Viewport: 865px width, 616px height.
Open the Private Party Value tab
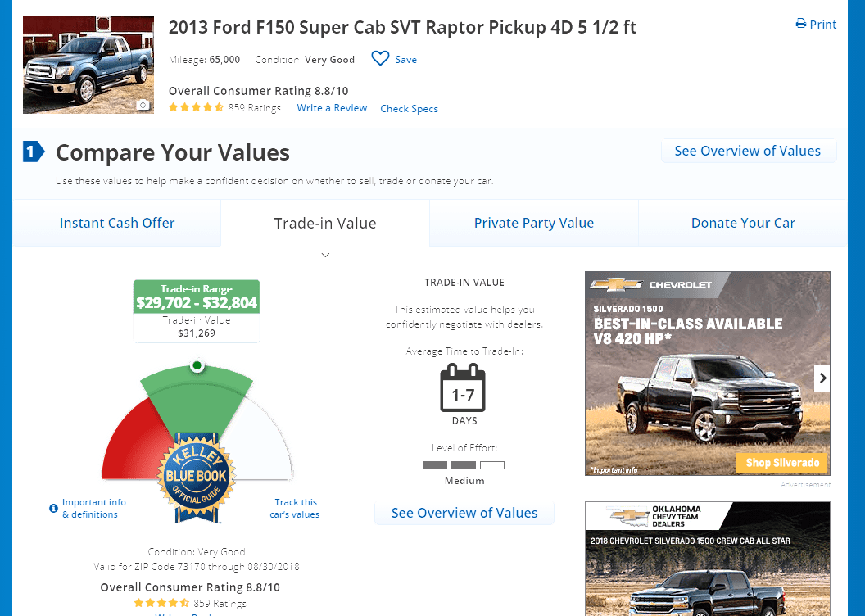pos(534,223)
